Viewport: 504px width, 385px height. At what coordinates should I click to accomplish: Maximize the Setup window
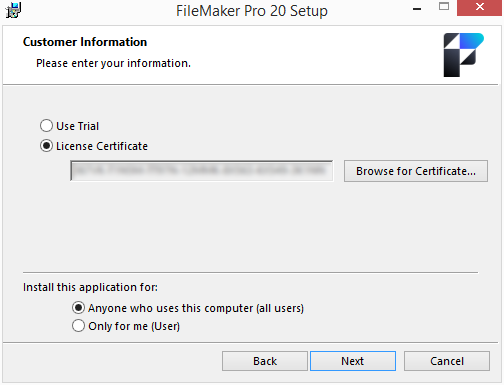pyautogui.click(x=444, y=7)
